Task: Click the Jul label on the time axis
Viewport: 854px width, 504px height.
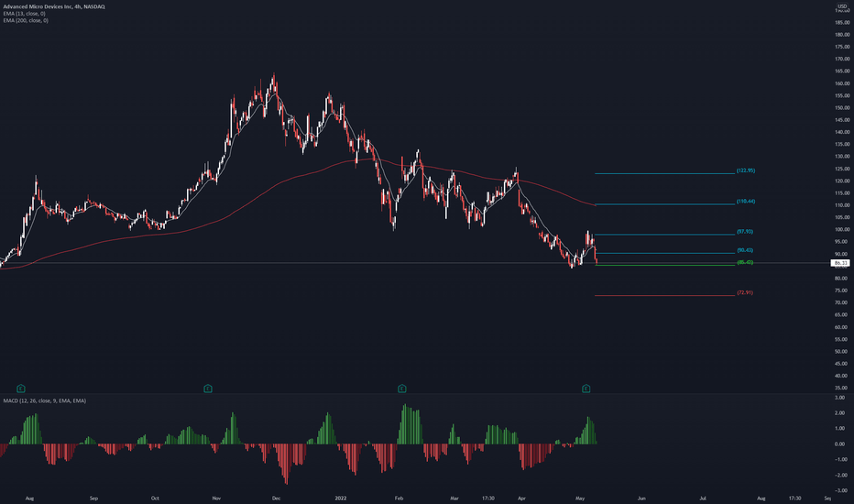Action: [x=703, y=499]
